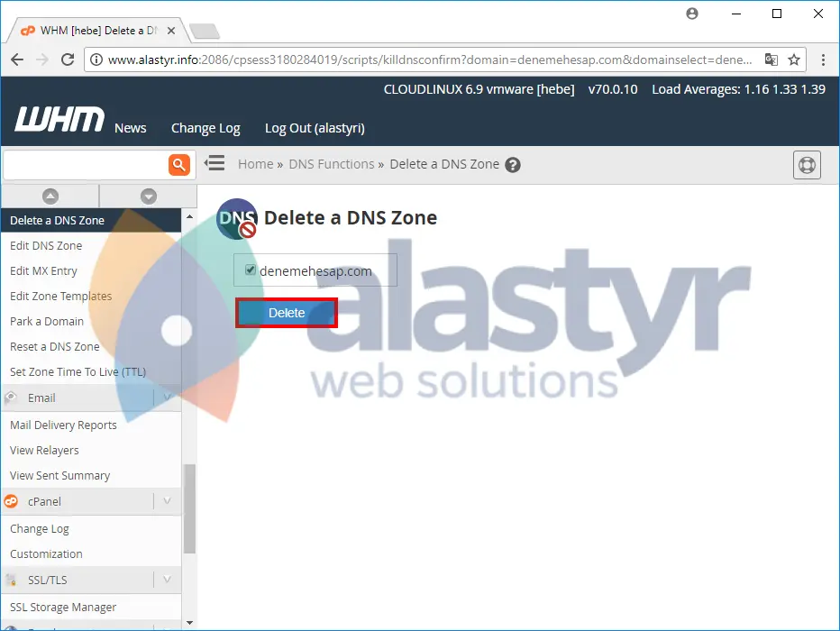Screen dimensions: 840x631
Task: Go to DNS Functions breadcrumb link
Action: [332, 164]
